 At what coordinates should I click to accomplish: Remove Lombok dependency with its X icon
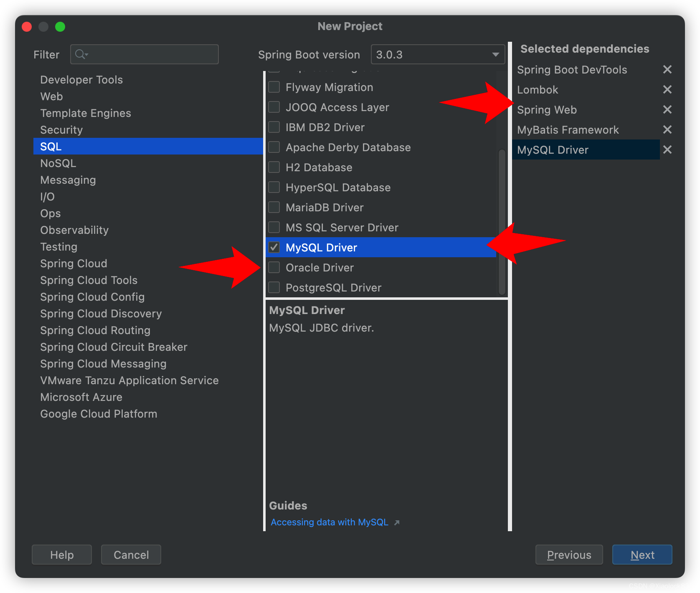tap(667, 89)
